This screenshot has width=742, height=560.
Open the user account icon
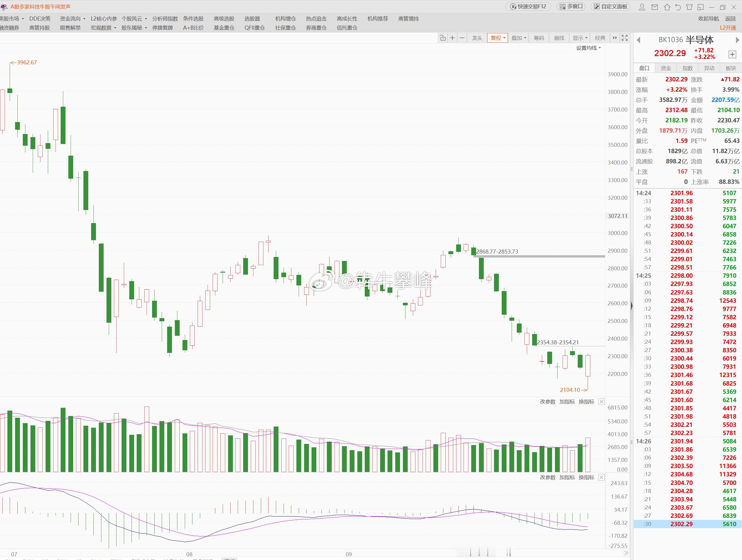pos(642,7)
